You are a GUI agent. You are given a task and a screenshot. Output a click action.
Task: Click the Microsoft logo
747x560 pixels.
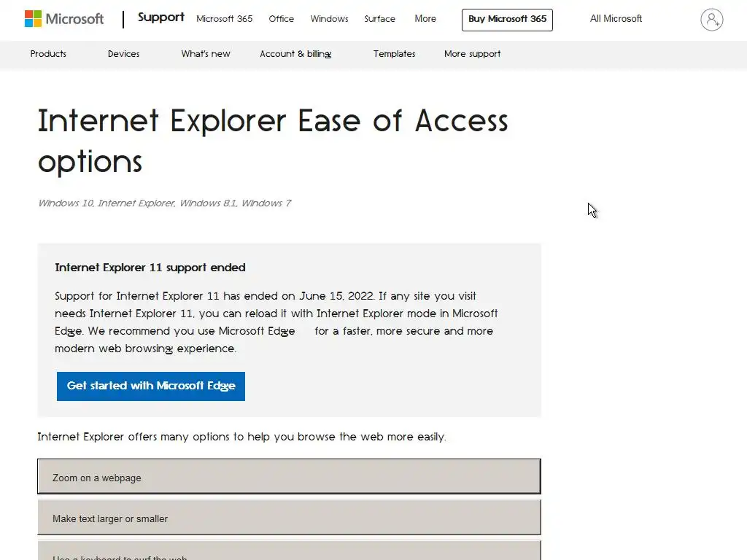pos(64,19)
